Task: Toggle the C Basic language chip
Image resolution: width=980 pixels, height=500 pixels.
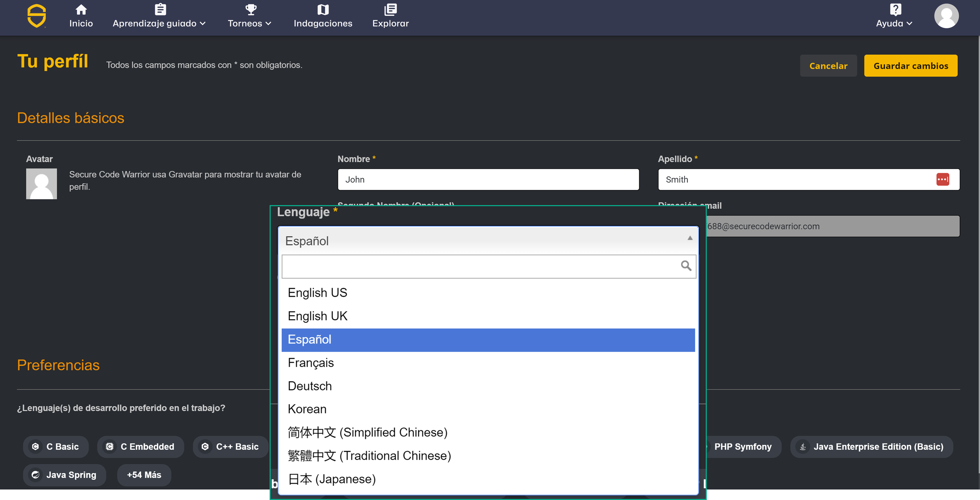Action: [56, 446]
